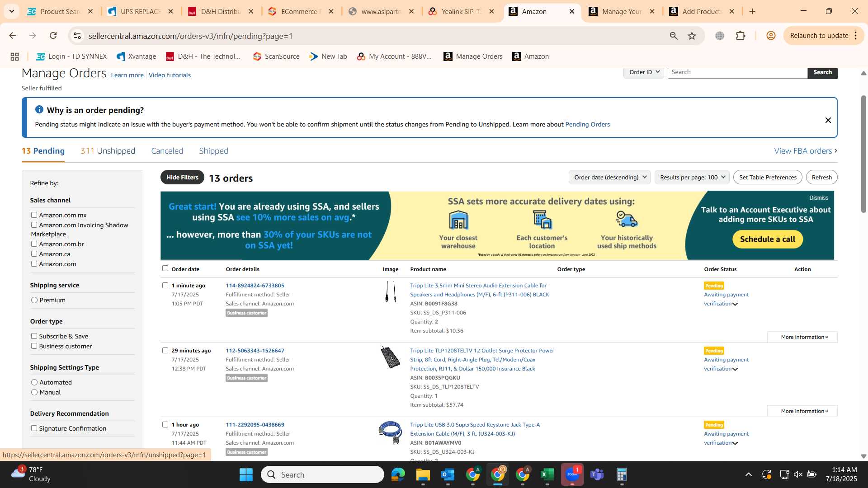Select the Premium shipping service radio
This screenshot has width=868, height=488.
pos(34,300)
